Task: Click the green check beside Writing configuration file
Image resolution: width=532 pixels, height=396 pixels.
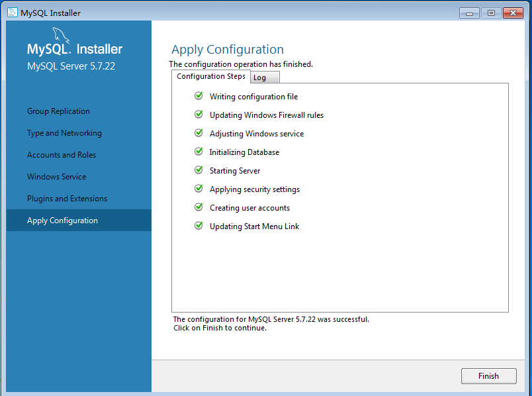Action: (x=199, y=96)
